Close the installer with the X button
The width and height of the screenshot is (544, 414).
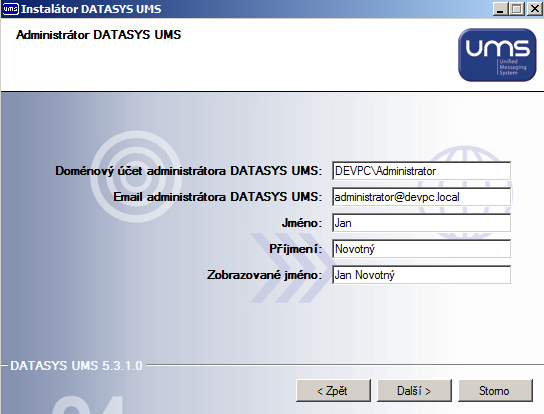[534, 9]
